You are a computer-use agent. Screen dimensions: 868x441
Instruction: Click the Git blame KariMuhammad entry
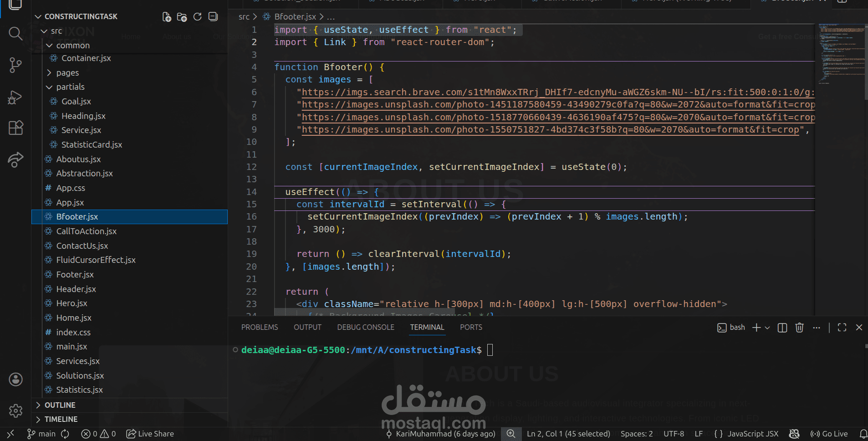point(440,434)
